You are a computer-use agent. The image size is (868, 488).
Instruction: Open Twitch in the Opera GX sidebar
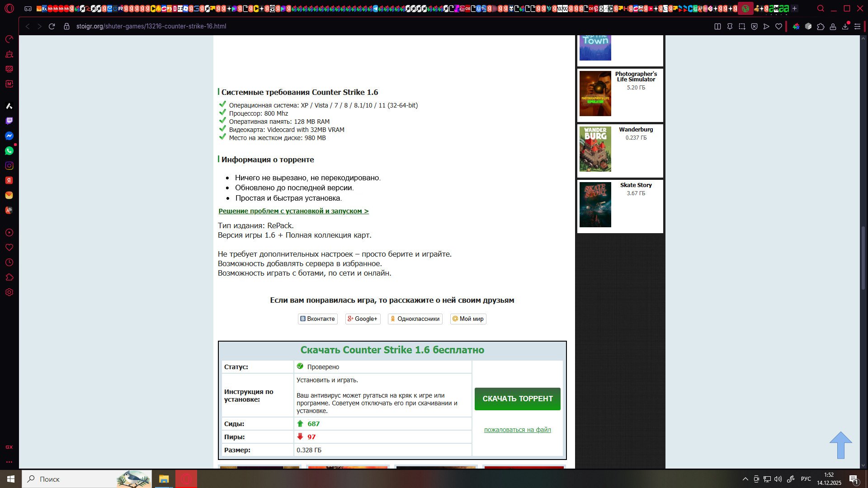click(x=9, y=121)
